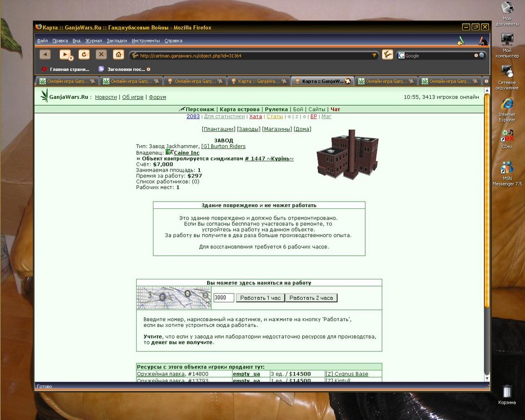
Task: Click the forward arrow navigation button
Action: [x=64, y=54]
